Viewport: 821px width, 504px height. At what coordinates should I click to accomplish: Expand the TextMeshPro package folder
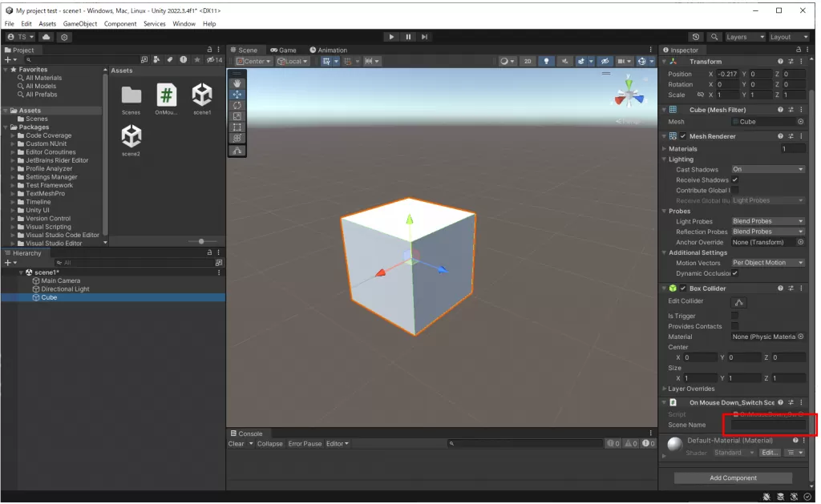14,194
